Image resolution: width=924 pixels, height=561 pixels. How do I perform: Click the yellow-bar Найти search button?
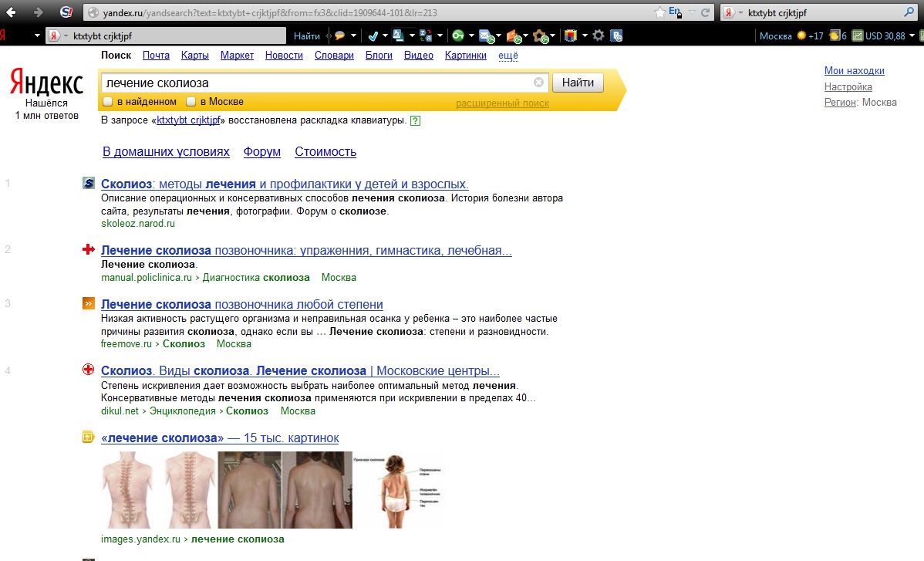click(x=578, y=83)
